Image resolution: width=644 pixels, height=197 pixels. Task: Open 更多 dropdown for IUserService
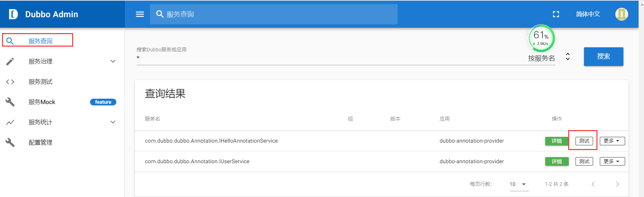pos(612,162)
